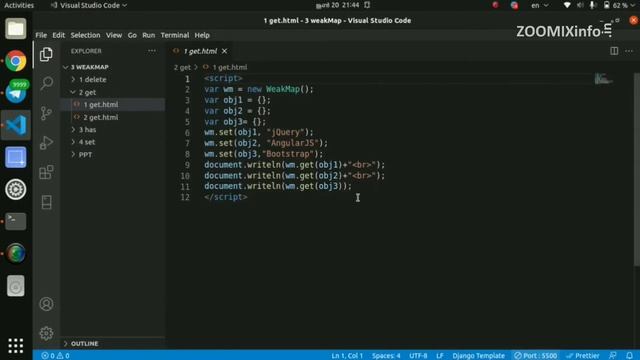This screenshot has height=360, width=640.
Task: Change language mode Django Template
Action: [x=478, y=356]
